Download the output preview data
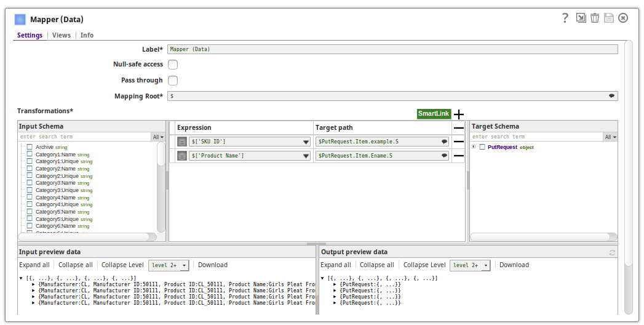 [x=514, y=265]
